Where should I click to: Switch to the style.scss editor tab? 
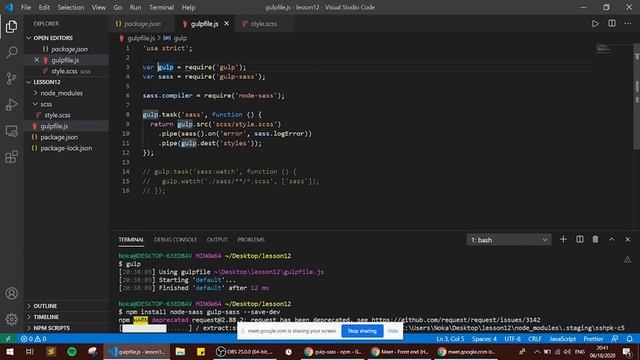coord(263,24)
